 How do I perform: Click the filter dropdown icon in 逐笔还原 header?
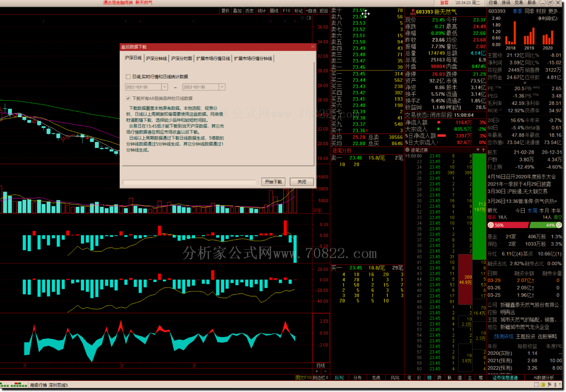pyautogui.click(x=478, y=150)
